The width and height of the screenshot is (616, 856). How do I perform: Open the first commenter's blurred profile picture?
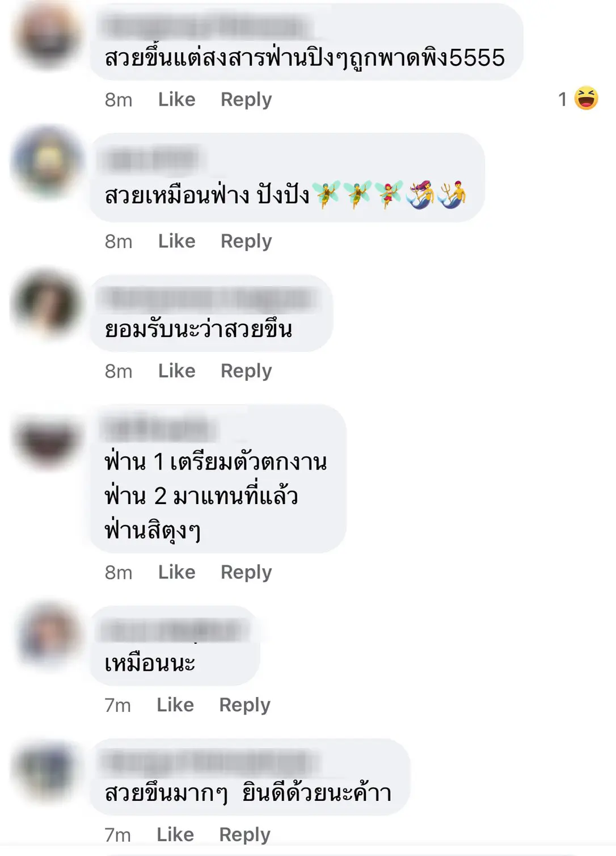(47, 34)
